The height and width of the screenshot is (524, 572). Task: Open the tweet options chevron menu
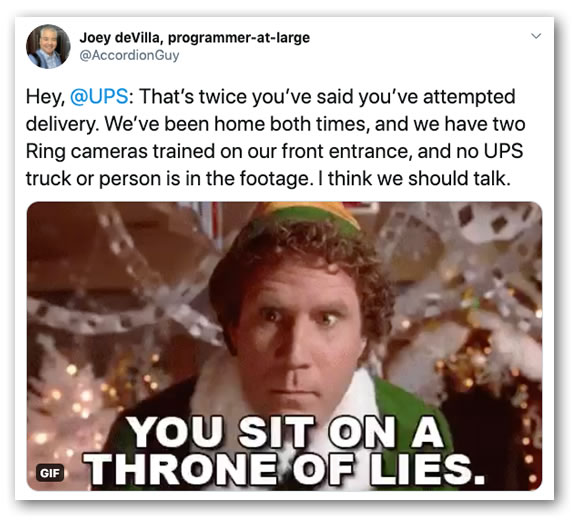pos(536,36)
